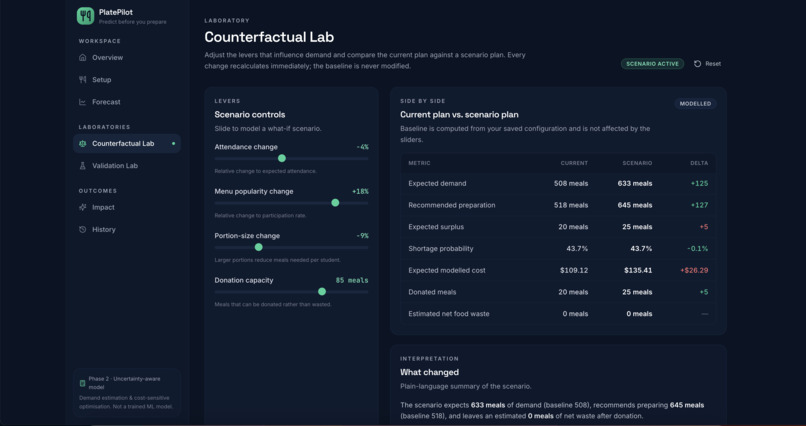Click the 85 meals donation value

pos(352,281)
